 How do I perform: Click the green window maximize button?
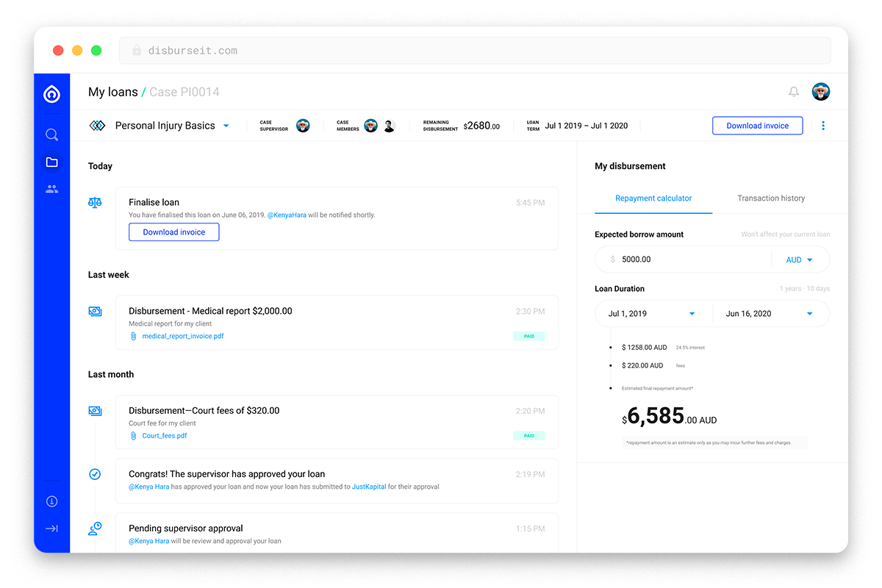(x=96, y=51)
